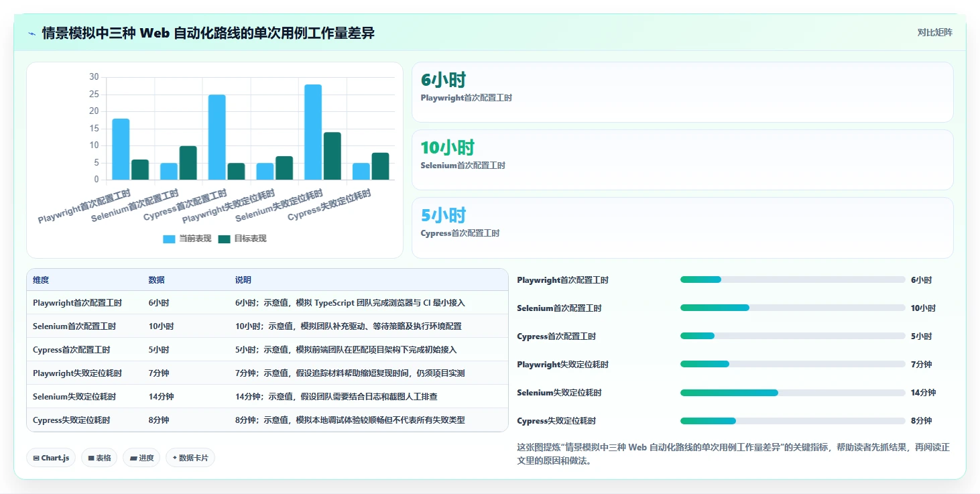
Task: Click the panel title 情景模拟中三种 Web 自动化路线
Action: pos(208,33)
